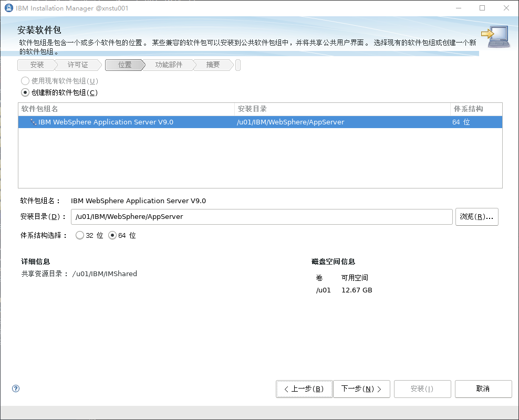Go back with 上一步(B) button
Screen dimensions: 519x420
point(304,389)
